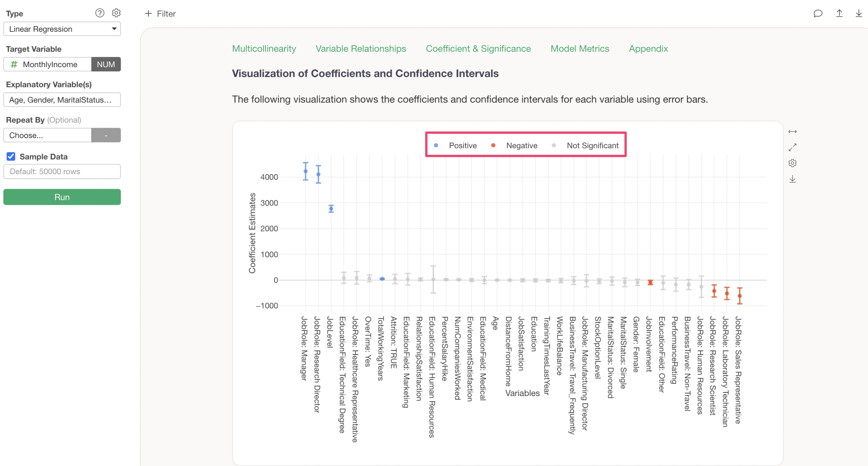Click the 'DistanceFromHome' x-axis label
Screen dimensions: 868x466
coord(509,351)
